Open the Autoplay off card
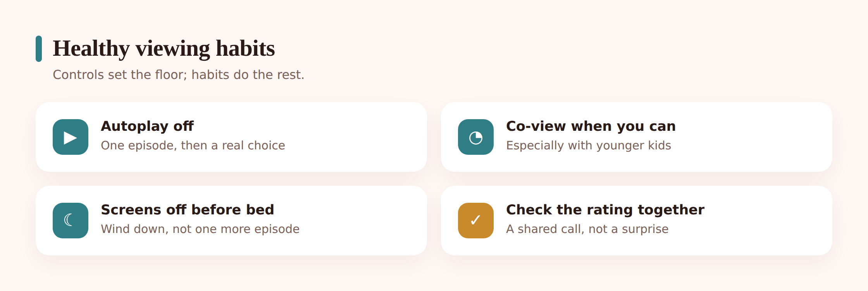This screenshot has height=291, width=868. pyautogui.click(x=231, y=137)
